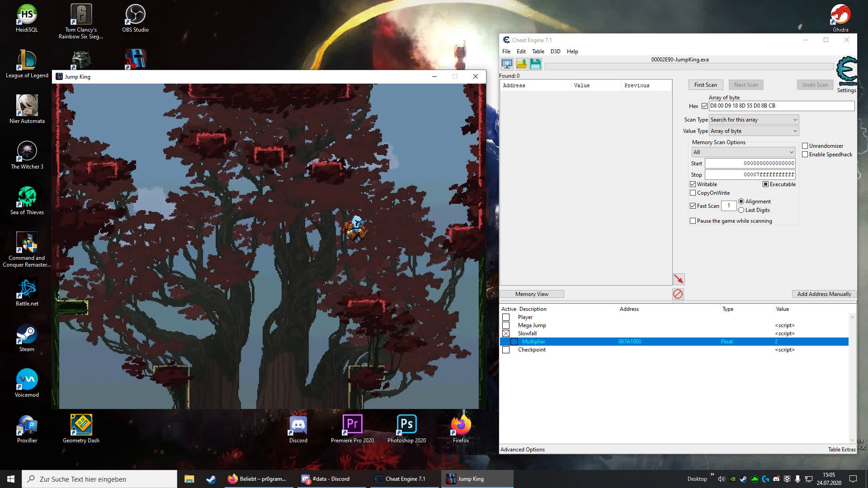Click Add Address Manually button
This screenshot has width=868, height=488.
[824, 294]
